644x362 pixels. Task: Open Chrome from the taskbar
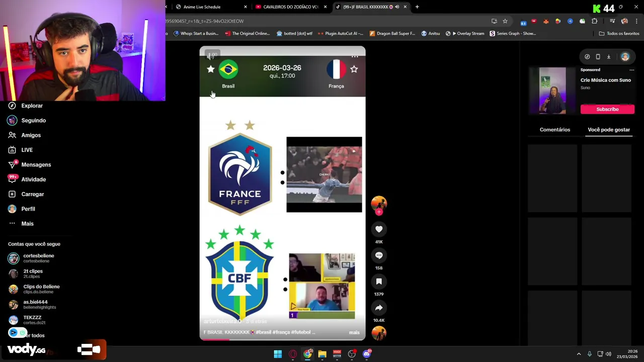[307, 354]
